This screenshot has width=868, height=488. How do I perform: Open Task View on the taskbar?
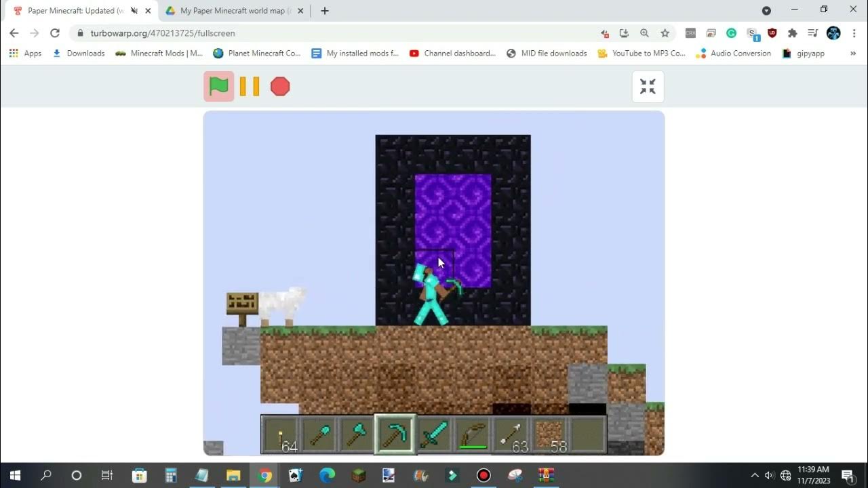pyautogui.click(x=107, y=475)
